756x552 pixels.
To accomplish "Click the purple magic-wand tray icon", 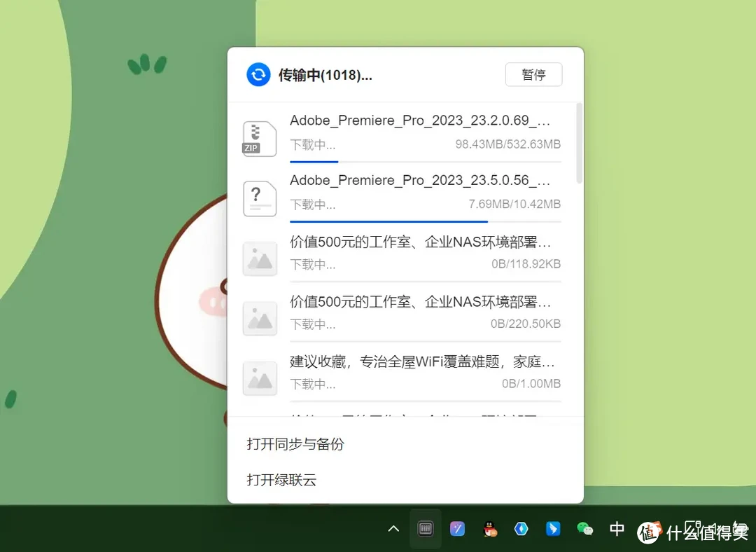I will tap(457, 529).
